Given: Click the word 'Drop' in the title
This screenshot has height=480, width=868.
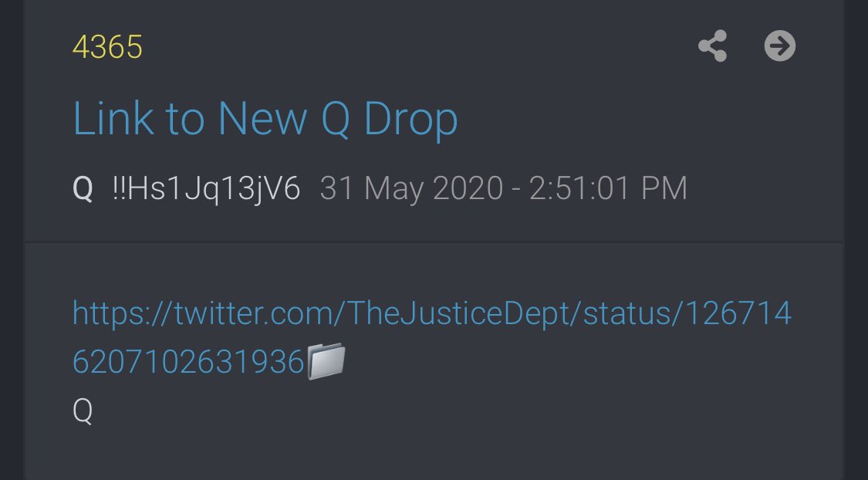Looking at the screenshot, I should pos(410,120).
